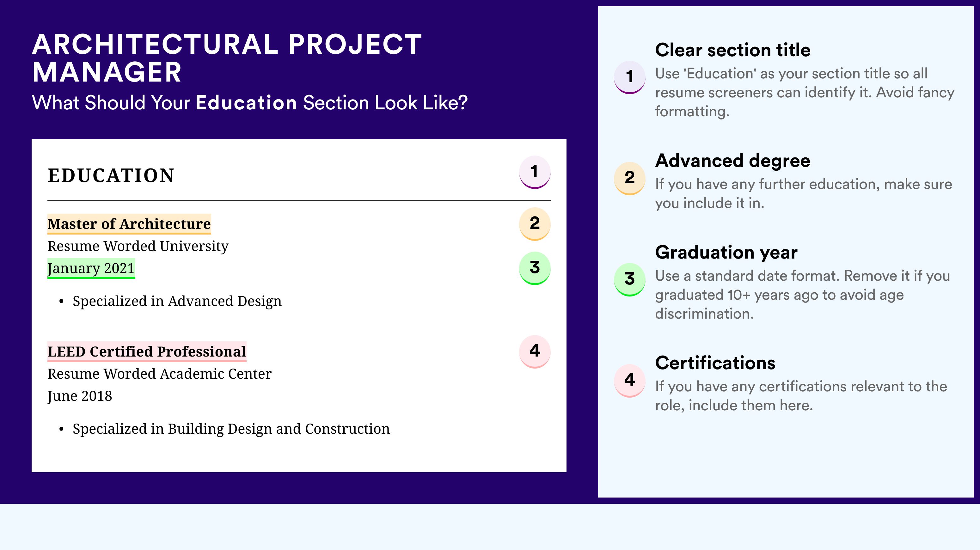Click the green highlighted January 2021 date
This screenshot has width=980, height=550.
[x=91, y=269]
